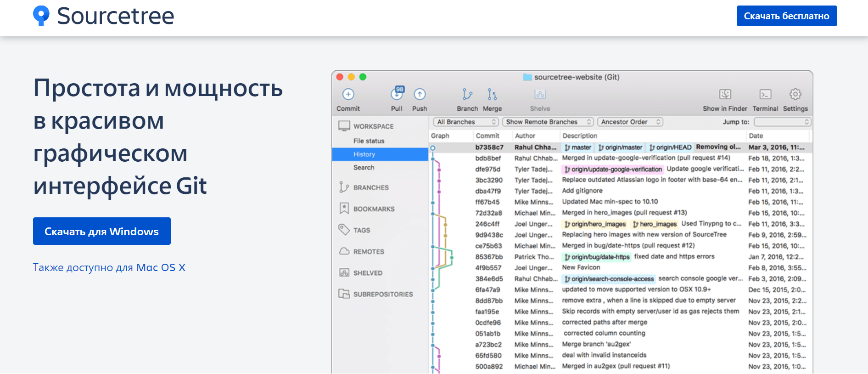Select commit 3bc3290 hash
The width and height of the screenshot is (868, 374).
point(489,180)
